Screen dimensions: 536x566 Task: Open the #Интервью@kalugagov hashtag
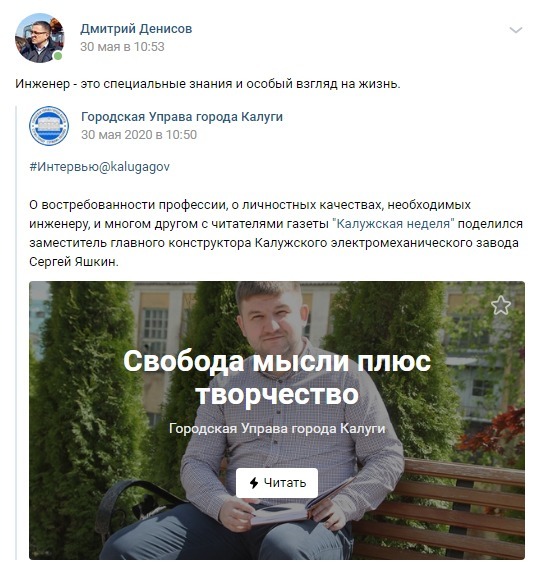tap(99, 167)
